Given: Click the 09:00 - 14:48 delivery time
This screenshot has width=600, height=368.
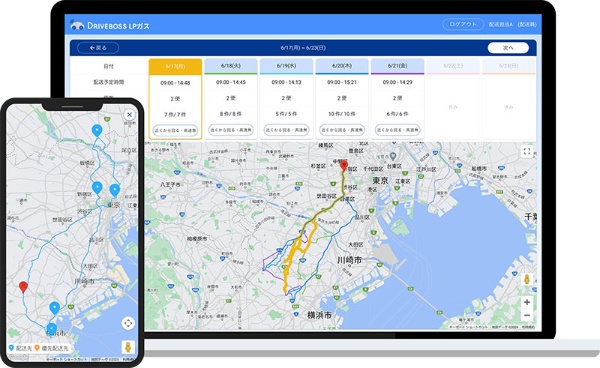Looking at the screenshot, I should (x=175, y=83).
